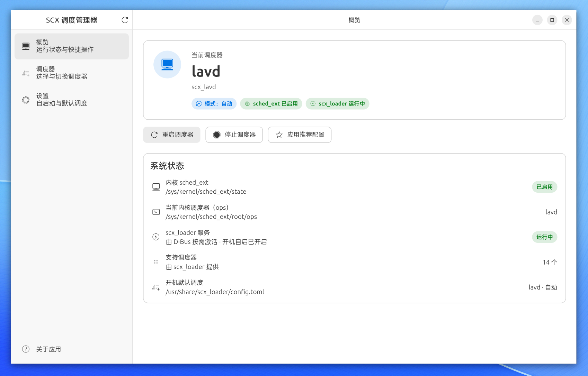Click the restart arrow icon in 重启调度器

click(154, 135)
